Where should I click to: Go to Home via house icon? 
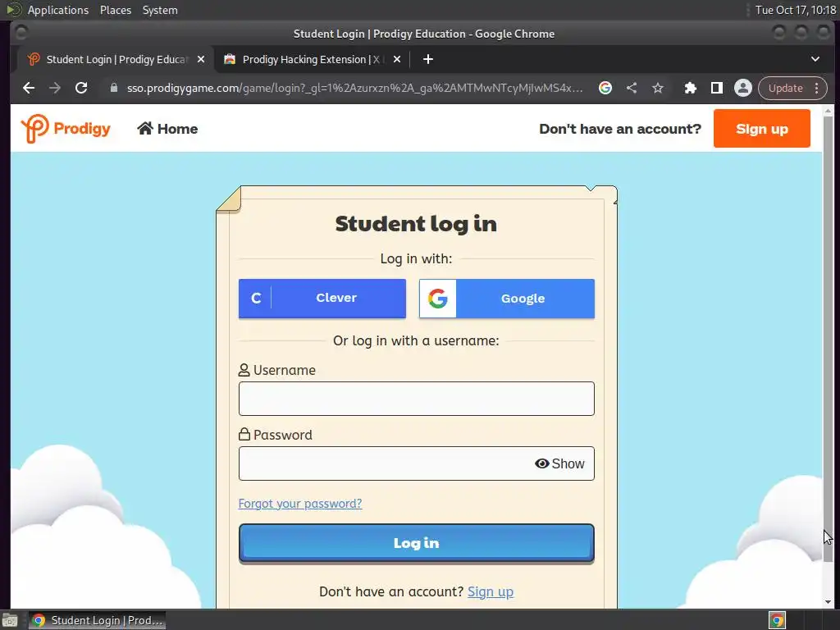pos(145,128)
